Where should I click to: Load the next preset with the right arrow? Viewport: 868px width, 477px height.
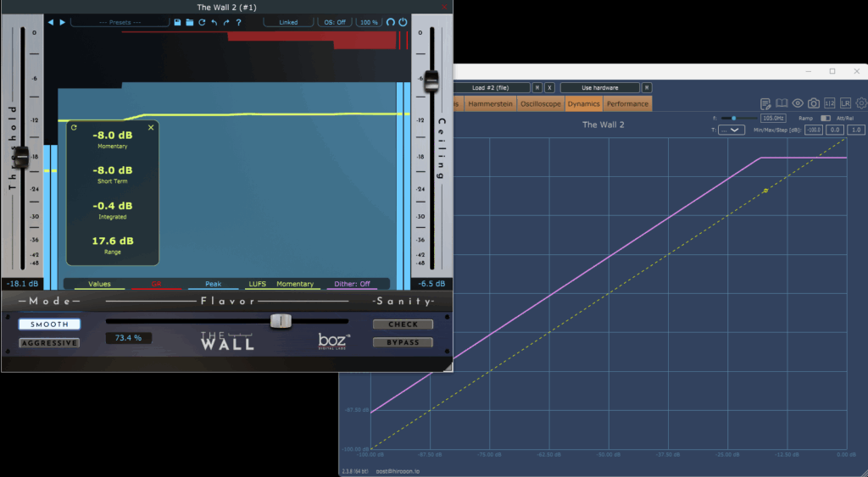(63, 22)
